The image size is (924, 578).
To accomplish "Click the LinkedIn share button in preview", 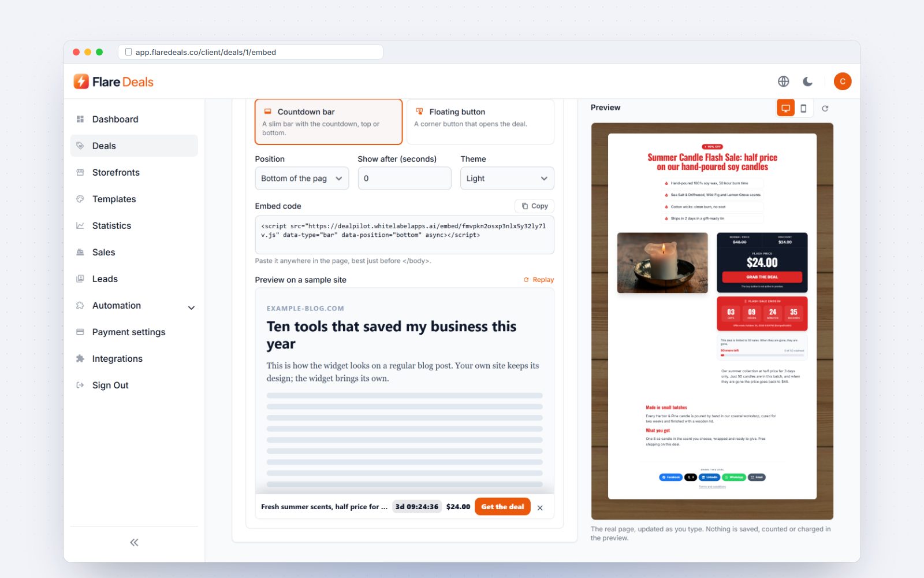I will (709, 477).
